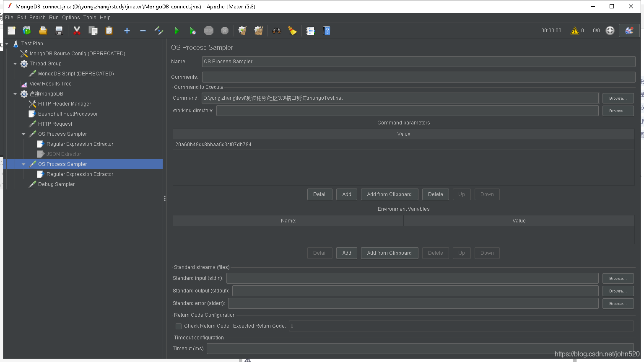644x362 pixels.
Task: Click Start no pauses icon
Action: (x=192, y=31)
